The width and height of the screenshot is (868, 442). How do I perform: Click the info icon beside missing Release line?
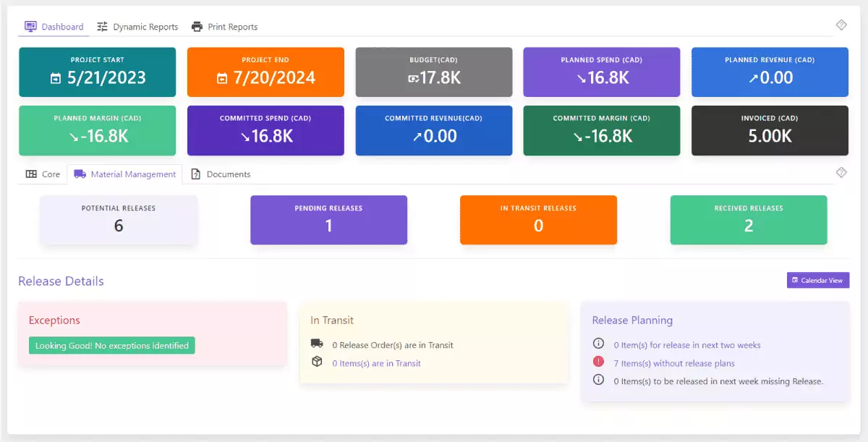point(598,380)
